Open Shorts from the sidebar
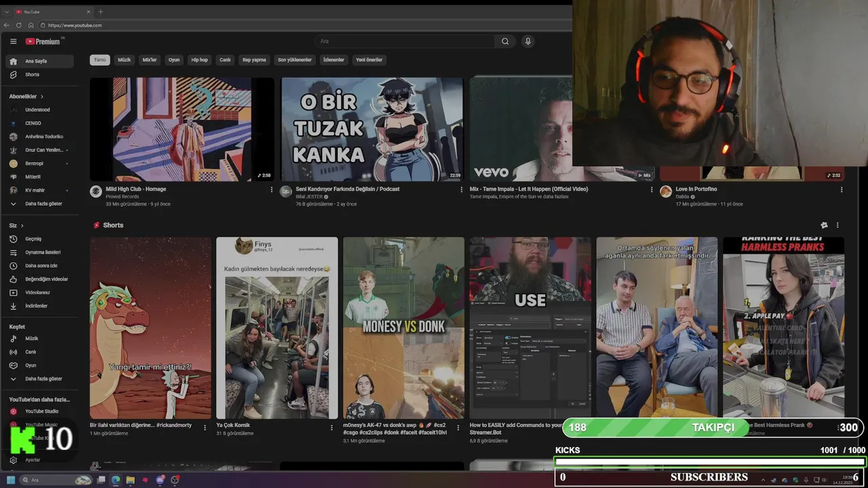 click(x=39, y=75)
